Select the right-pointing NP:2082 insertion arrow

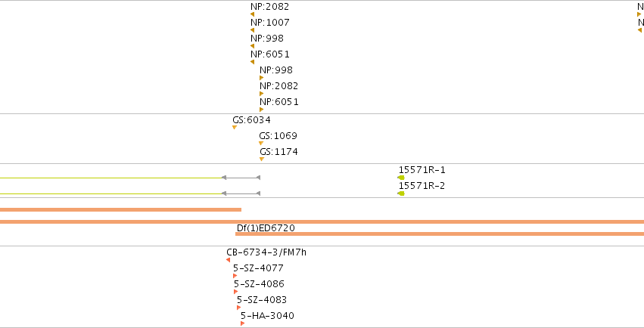click(261, 94)
